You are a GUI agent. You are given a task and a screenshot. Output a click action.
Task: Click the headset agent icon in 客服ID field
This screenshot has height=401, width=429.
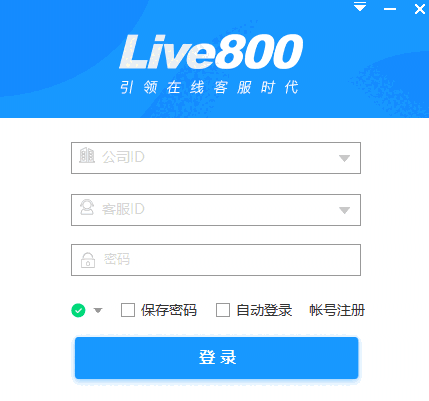coord(87,207)
